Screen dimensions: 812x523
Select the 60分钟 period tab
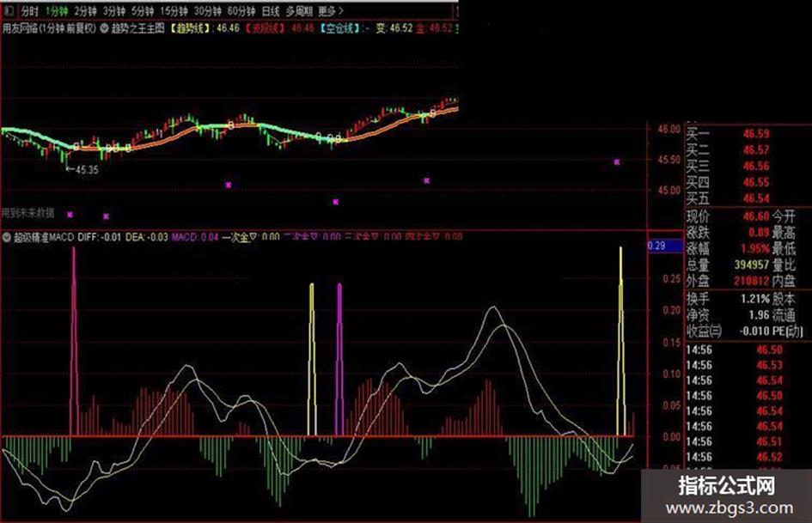tap(241, 11)
